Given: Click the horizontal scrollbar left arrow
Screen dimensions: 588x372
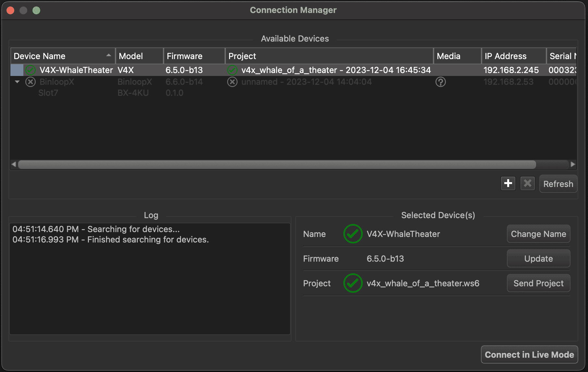Looking at the screenshot, I should click(14, 164).
